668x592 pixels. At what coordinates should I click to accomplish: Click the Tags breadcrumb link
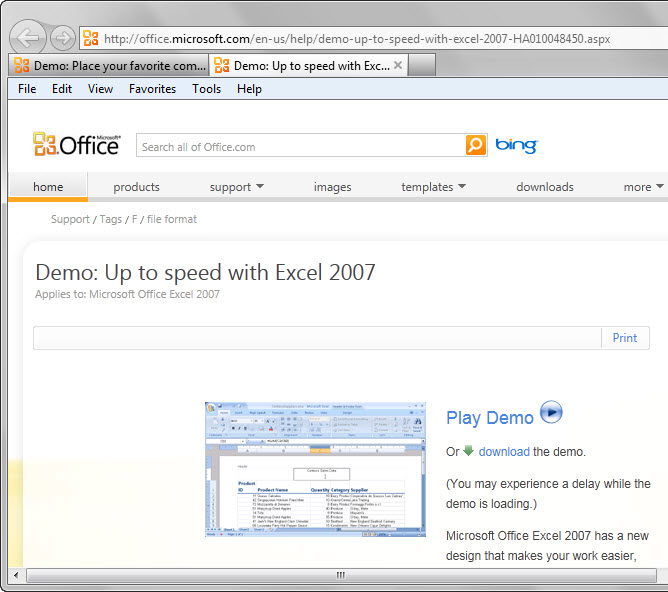111,219
